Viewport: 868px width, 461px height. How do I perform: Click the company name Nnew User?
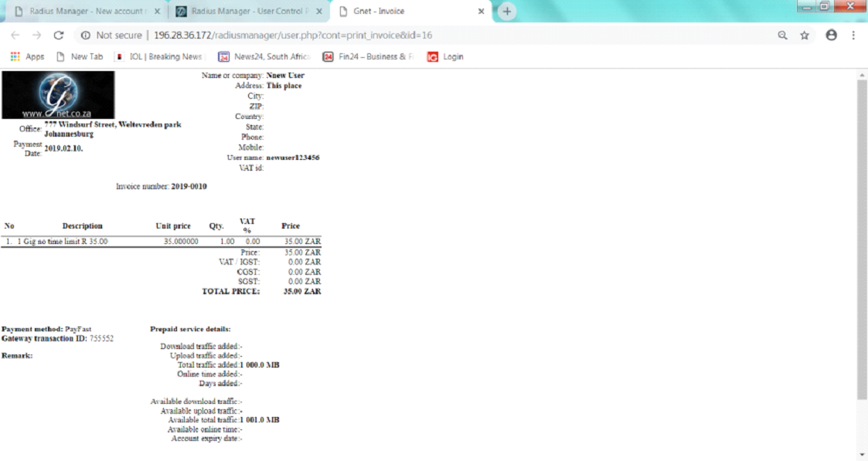click(285, 75)
